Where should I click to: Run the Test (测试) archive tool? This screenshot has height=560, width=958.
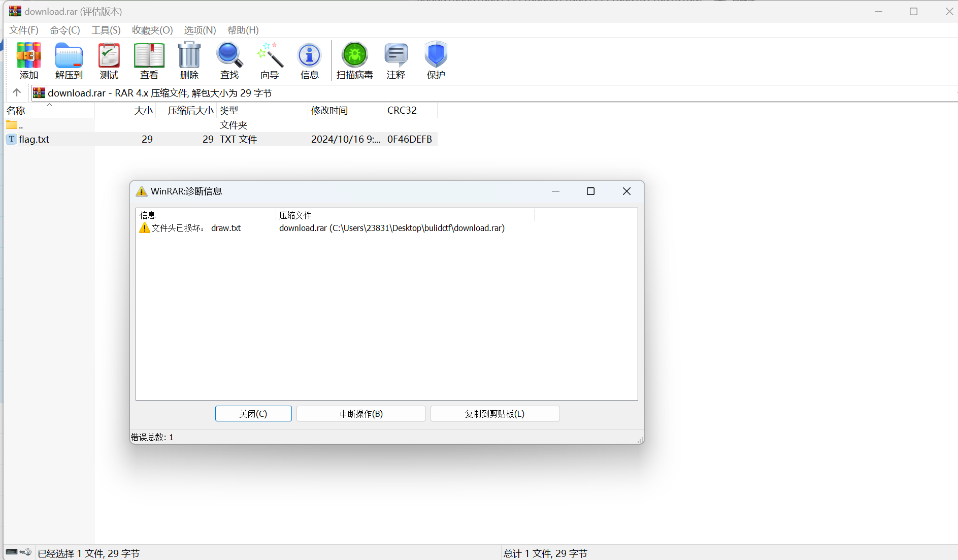click(109, 60)
